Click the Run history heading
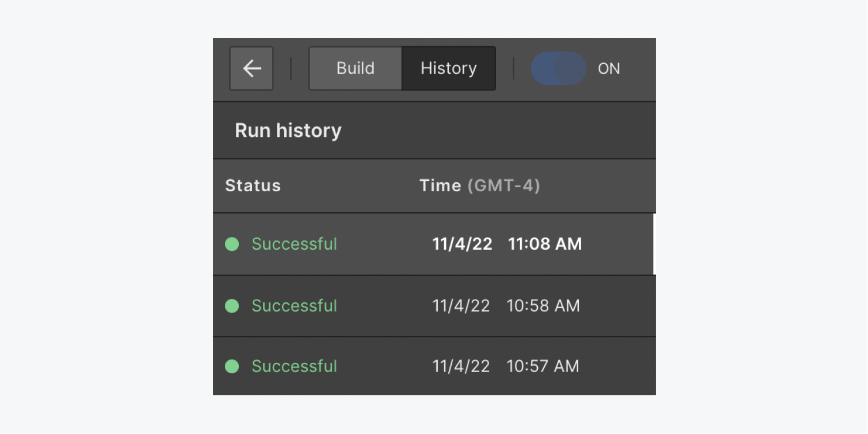The image size is (868, 434). [288, 131]
